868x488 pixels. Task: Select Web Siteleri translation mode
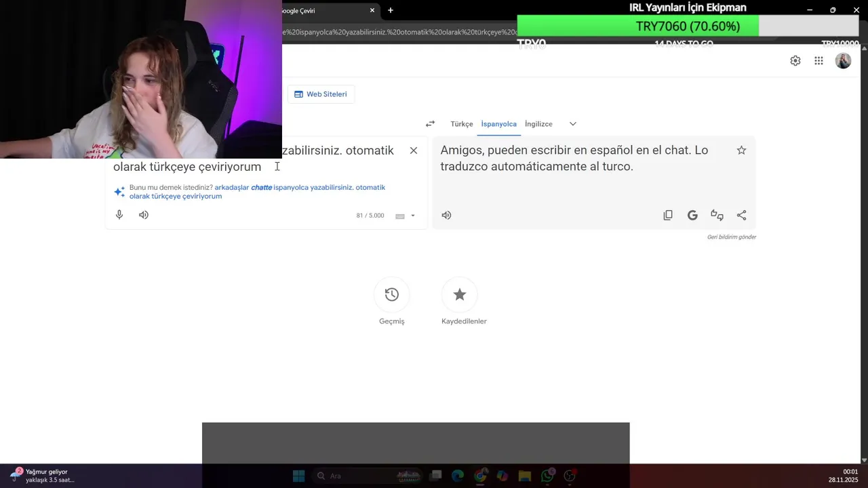321,94
